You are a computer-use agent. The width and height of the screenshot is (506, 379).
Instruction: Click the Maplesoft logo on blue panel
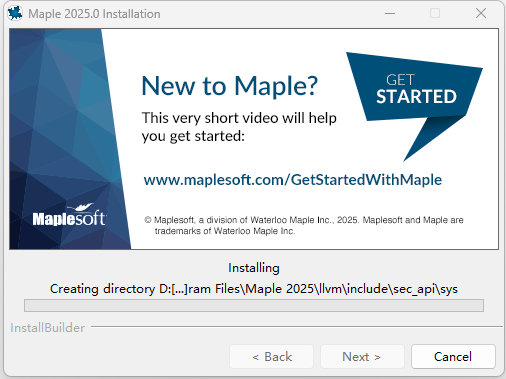69,216
